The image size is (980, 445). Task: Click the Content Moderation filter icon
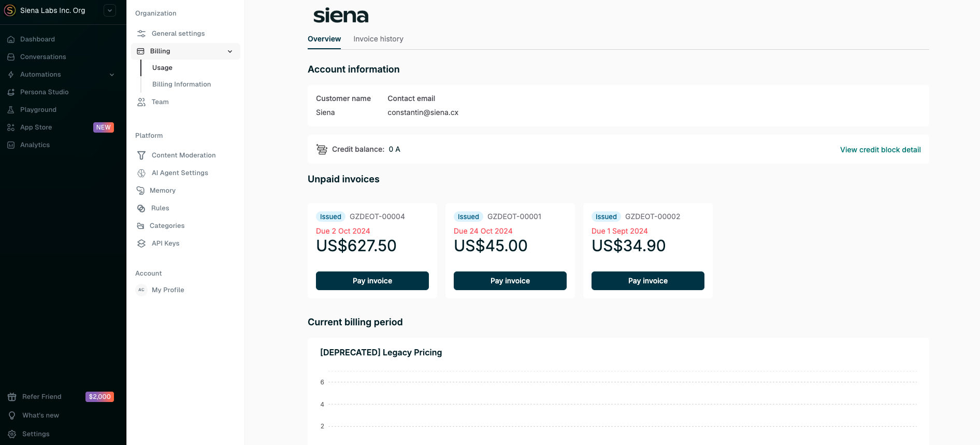[141, 155]
